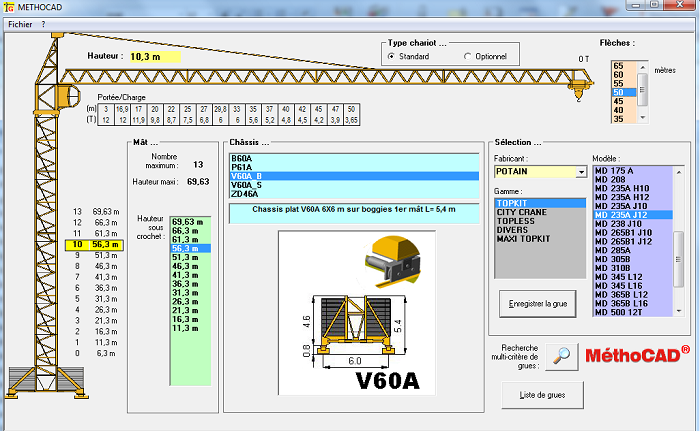Select the P61A chassis

354,167
